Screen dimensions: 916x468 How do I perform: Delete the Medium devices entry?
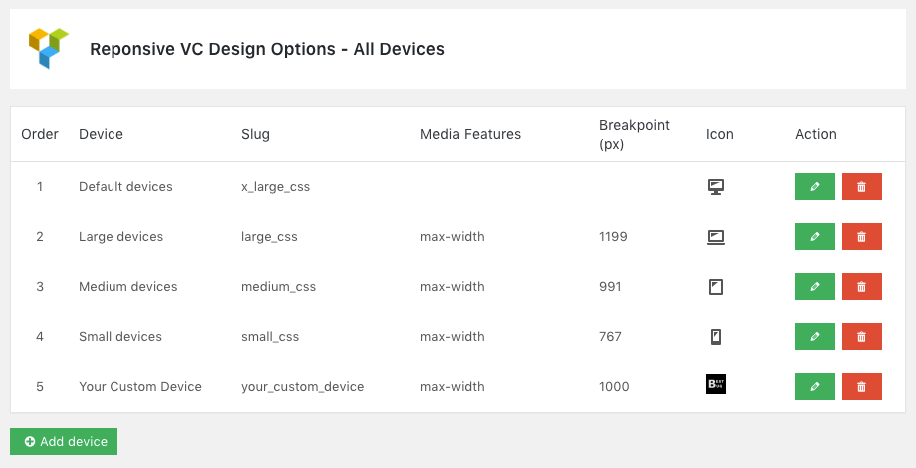pyautogui.click(x=862, y=286)
